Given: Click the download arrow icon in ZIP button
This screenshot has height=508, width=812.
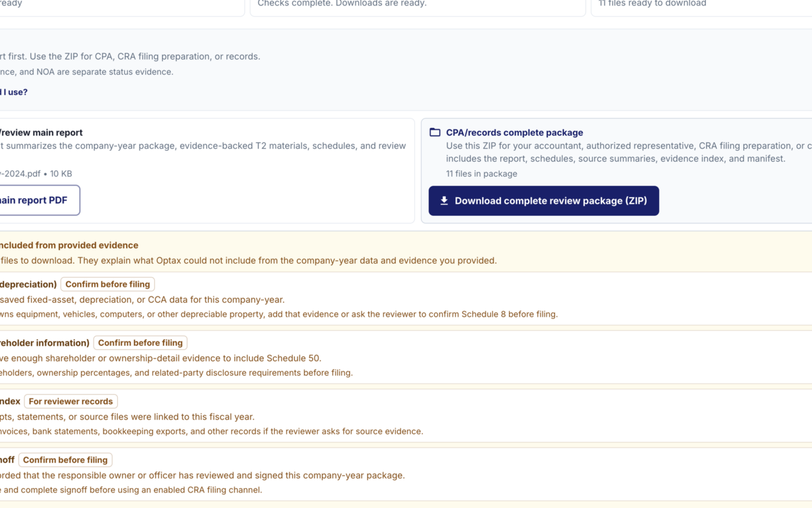Looking at the screenshot, I should [444, 201].
